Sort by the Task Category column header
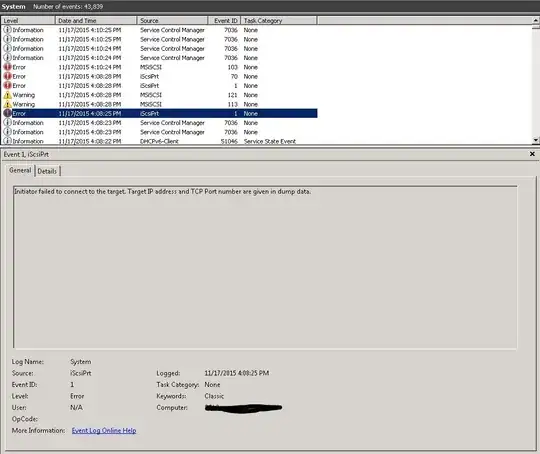The image size is (540, 454). tap(279, 21)
